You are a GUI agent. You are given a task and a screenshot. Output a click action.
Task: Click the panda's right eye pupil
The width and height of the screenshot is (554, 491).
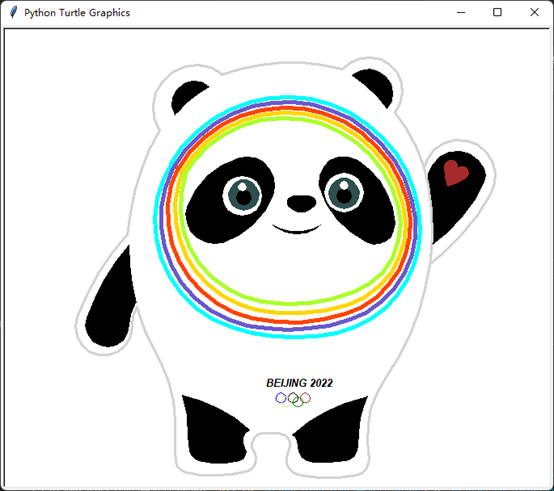click(344, 195)
